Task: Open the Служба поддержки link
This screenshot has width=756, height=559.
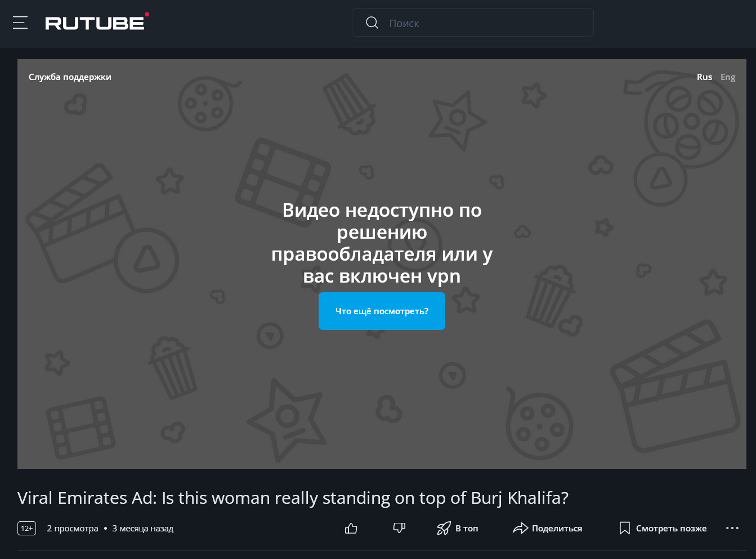Action: (x=70, y=77)
